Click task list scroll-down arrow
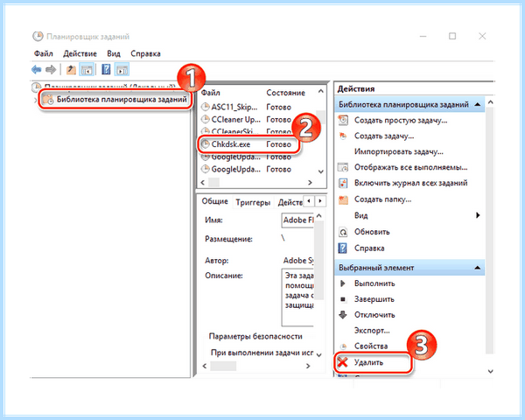Image resolution: width=525 pixels, height=420 pixels. click(x=321, y=171)
